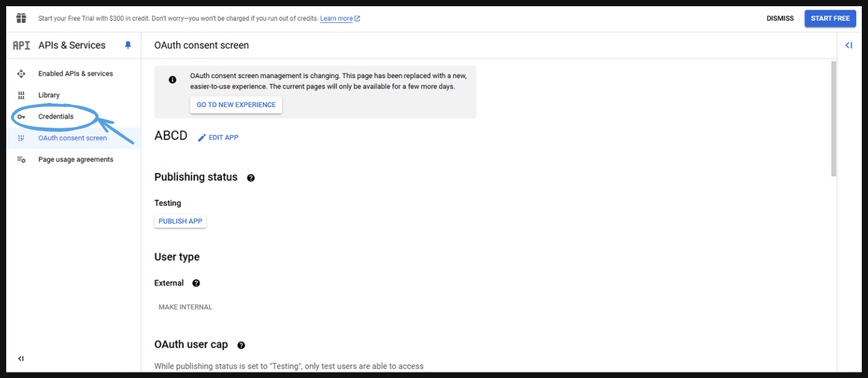
Task: Click the PUBLISH APP button
Action: click(x=180, y=221)
